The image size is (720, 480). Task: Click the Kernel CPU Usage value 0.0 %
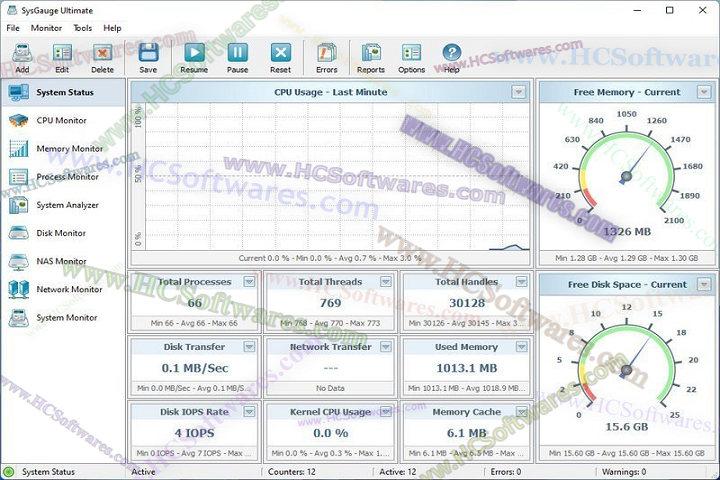(x=331, y=433)
